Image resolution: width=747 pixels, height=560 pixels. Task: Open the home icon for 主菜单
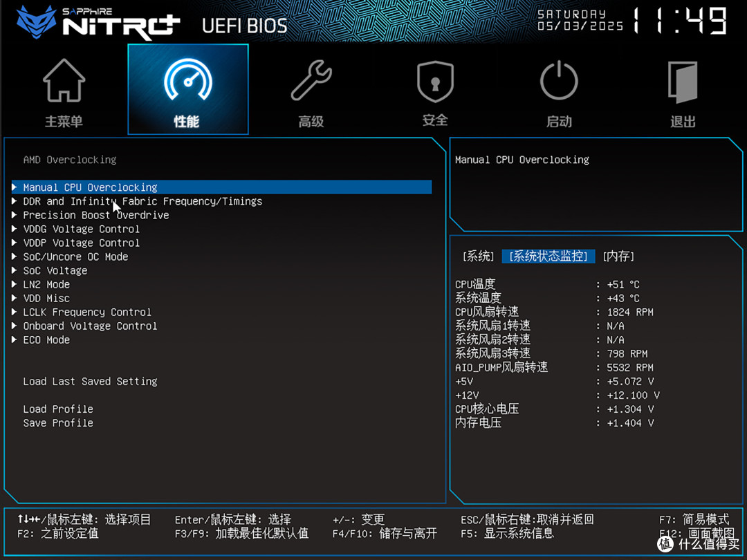[x=64, y=80]
